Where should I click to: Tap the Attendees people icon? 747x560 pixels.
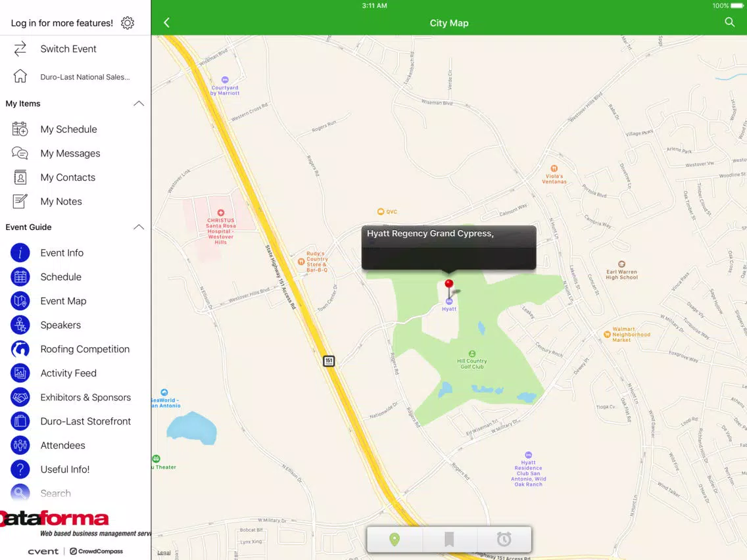pyautogui.click(x=20, y=445)
